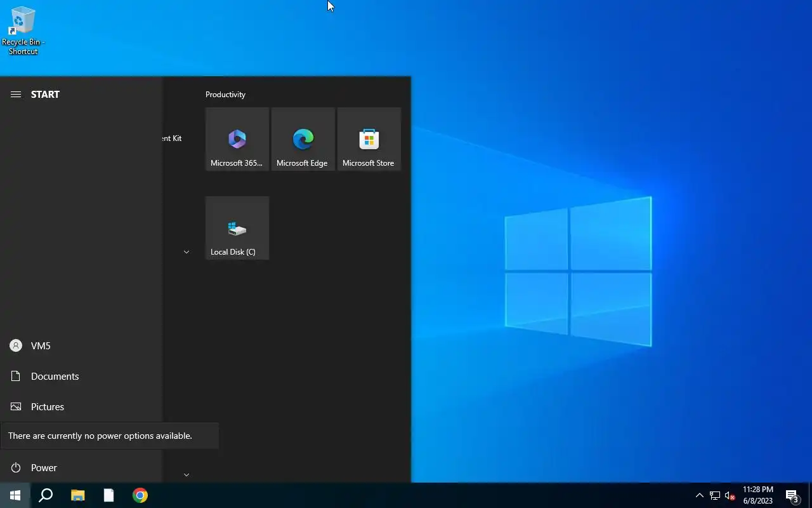Image resolution: width=812 pixels, height=508 pixels.
Task: Open the Recycle Bin shortcut on desktop
Action: pos(23,30)
